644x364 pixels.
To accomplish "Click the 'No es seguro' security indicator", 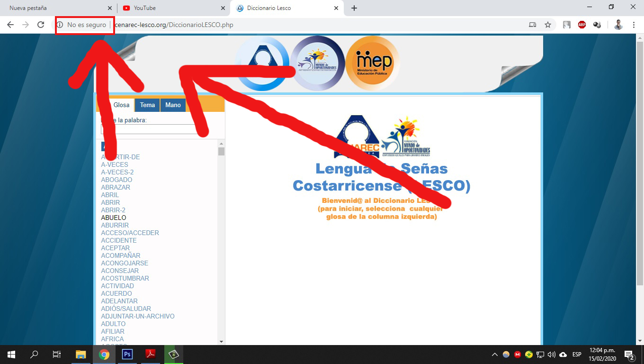I will point(84,24).
